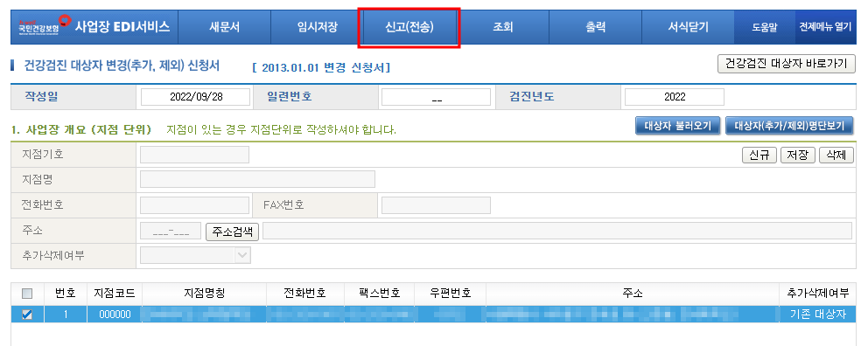The height and width of the screenshot is (346, 868).
Task: Open 전체메뉴 열기
Action: [825, 26]
